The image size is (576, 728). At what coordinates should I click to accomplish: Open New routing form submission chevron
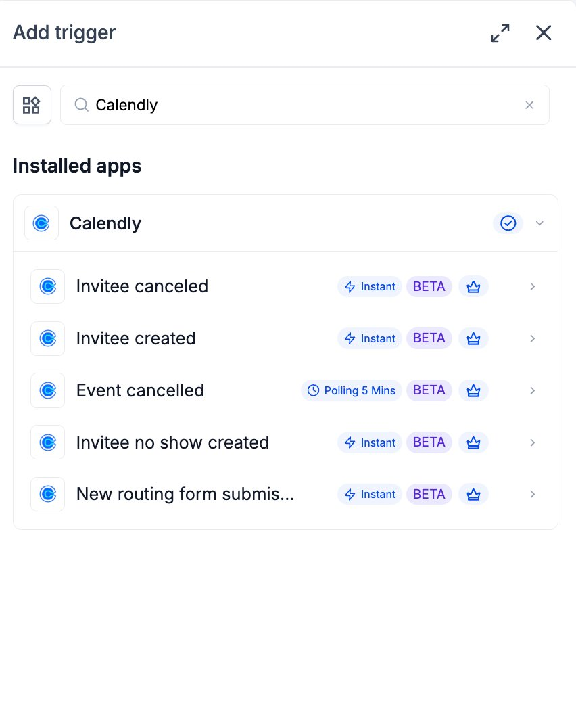(x=533, y=494)
